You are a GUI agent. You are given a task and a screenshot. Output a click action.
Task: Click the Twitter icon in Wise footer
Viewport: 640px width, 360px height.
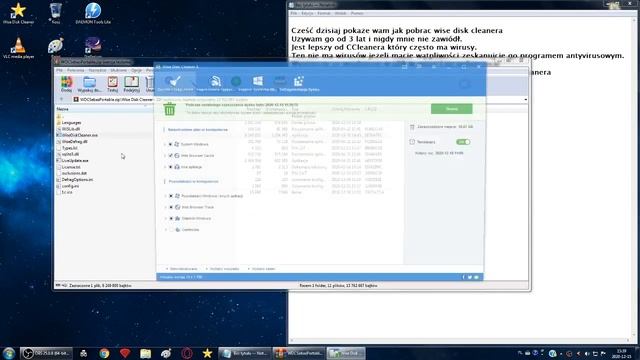point(470,277)
